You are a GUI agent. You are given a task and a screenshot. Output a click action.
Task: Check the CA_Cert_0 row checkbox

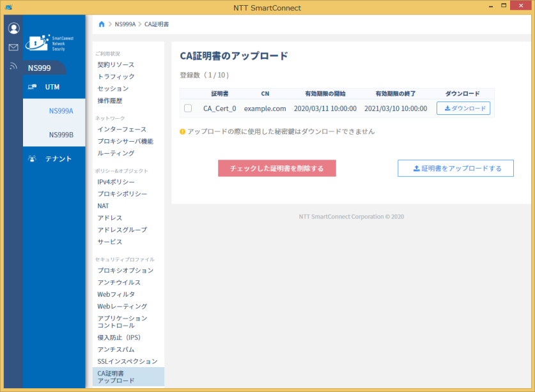[188, 109]
